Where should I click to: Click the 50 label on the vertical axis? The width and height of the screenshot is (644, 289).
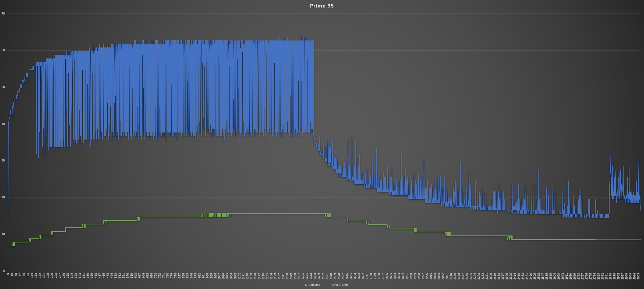pos(3,87)
